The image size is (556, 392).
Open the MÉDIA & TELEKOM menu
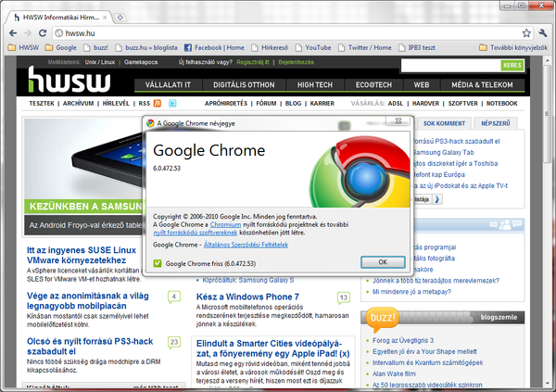pos(482,85)
